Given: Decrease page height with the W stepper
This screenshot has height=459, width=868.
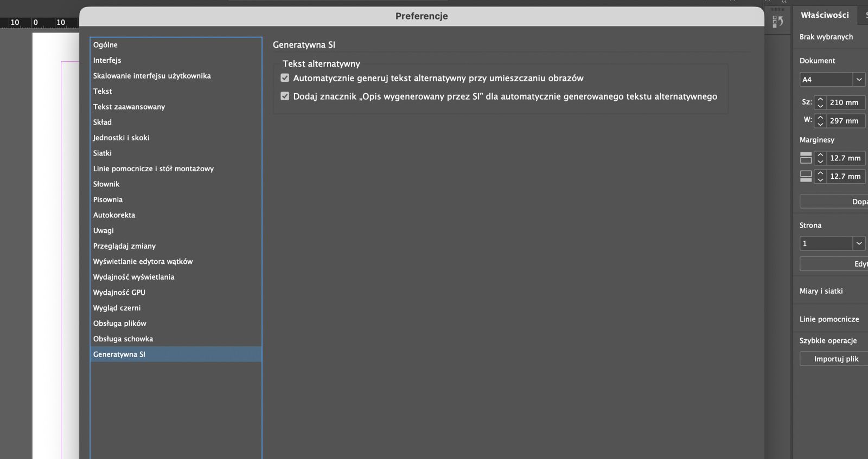Looking at the screenshot, I should coord(820,124).
